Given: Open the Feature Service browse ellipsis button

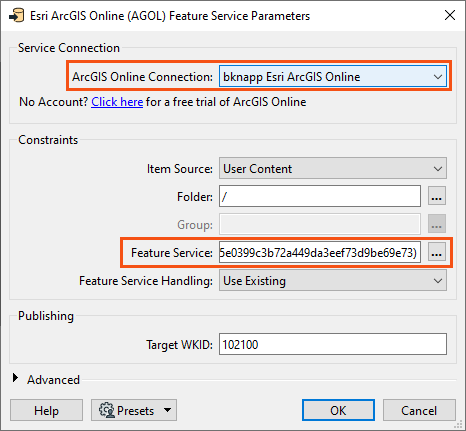Looking at the screenshot, I should (x=437, y=253).
